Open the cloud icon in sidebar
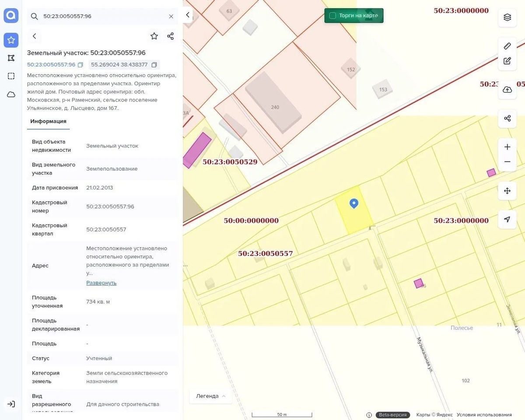 click(x=11, y=94)
